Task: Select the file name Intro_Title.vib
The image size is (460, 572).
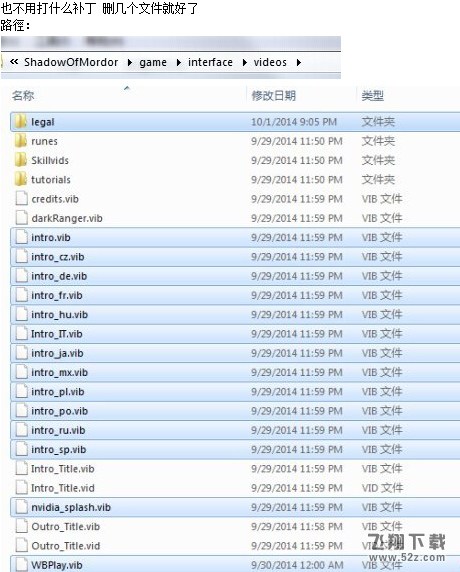Action: point(63,469)
